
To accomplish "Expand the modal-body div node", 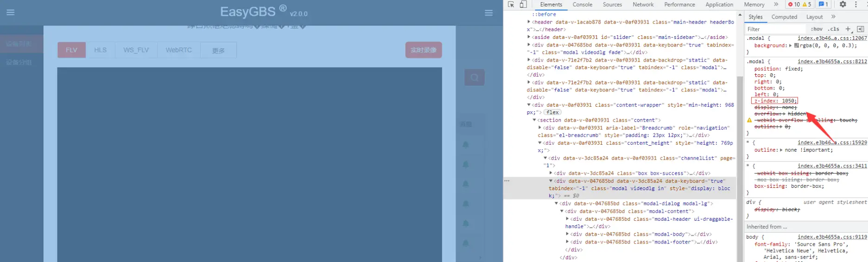I will pos(567,234).
